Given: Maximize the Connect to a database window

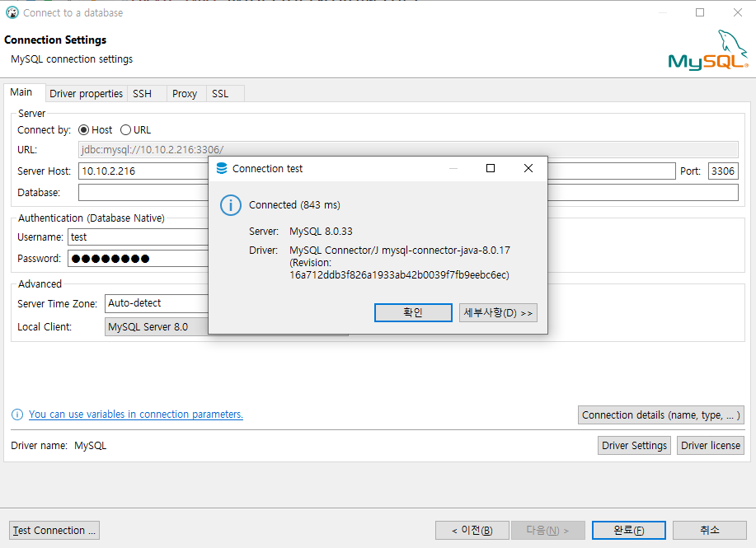Looking at the screenshot, I should coord(700,12).
